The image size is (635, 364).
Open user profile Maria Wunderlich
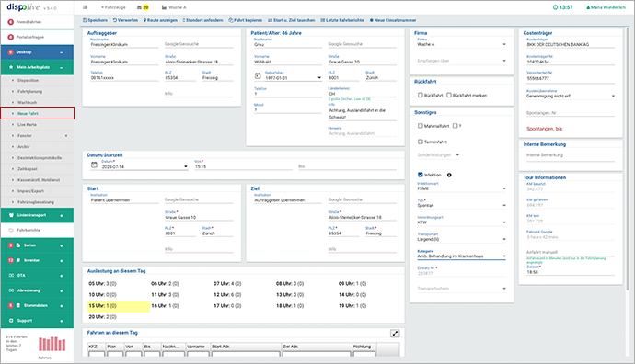(606, 7)
